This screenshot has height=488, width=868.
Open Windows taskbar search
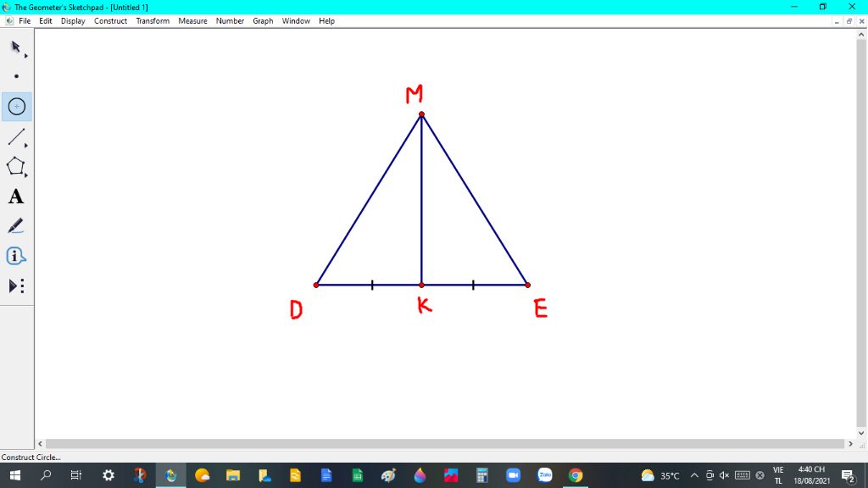point(46,475)
